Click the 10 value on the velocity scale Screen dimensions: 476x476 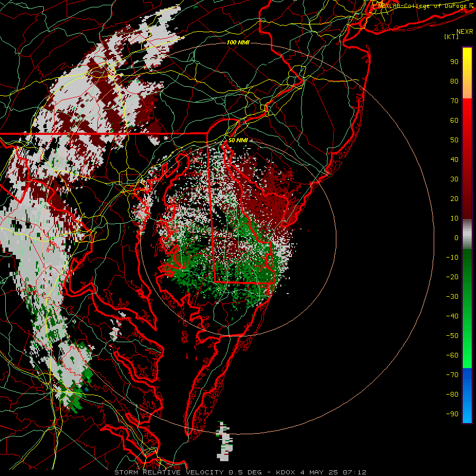click(454, 218)
